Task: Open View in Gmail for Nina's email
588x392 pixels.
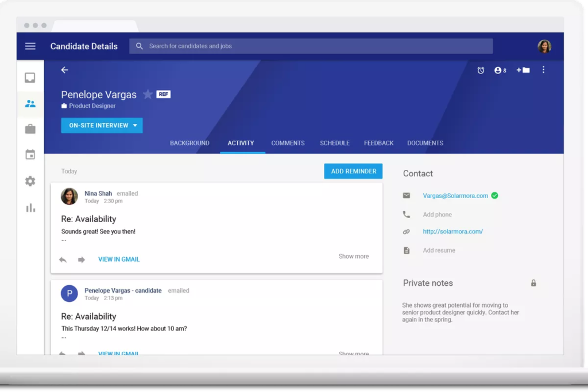Action: pyautogui.click(x=119, y=259)
